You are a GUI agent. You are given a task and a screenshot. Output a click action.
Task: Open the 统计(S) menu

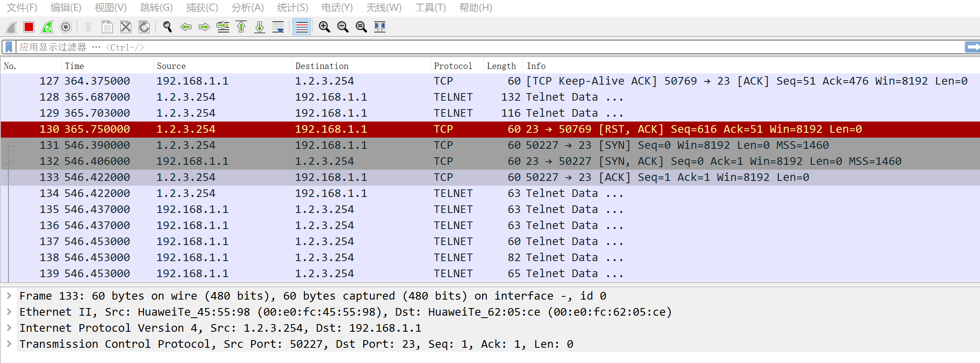(292, 8)
